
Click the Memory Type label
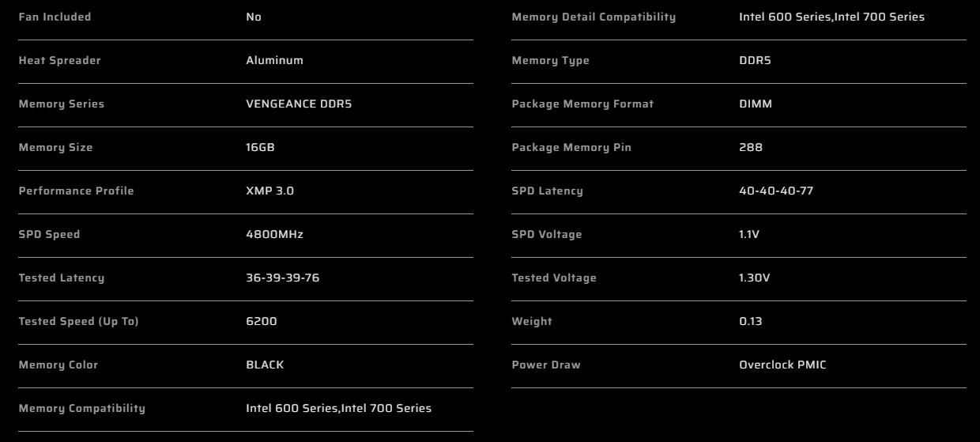(x=550, y=60)
